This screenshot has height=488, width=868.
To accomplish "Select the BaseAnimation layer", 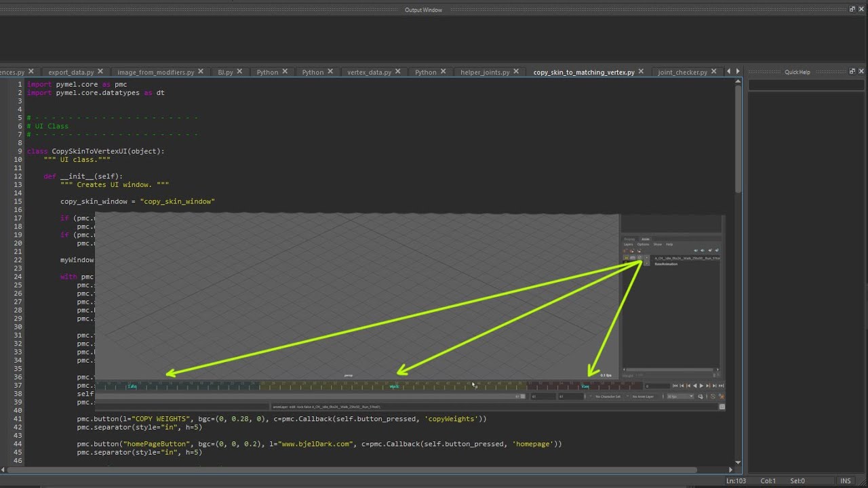I will [666, 264].
